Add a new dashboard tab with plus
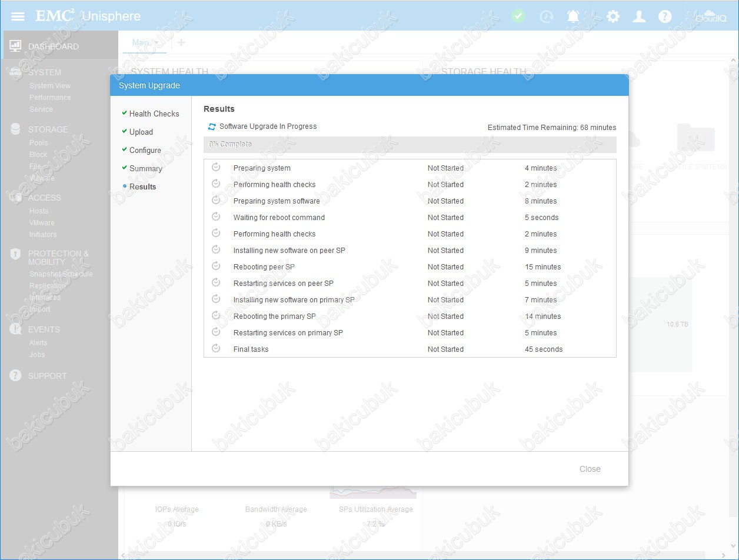This screenshot has width=739, height=560. tap(181, 42)
